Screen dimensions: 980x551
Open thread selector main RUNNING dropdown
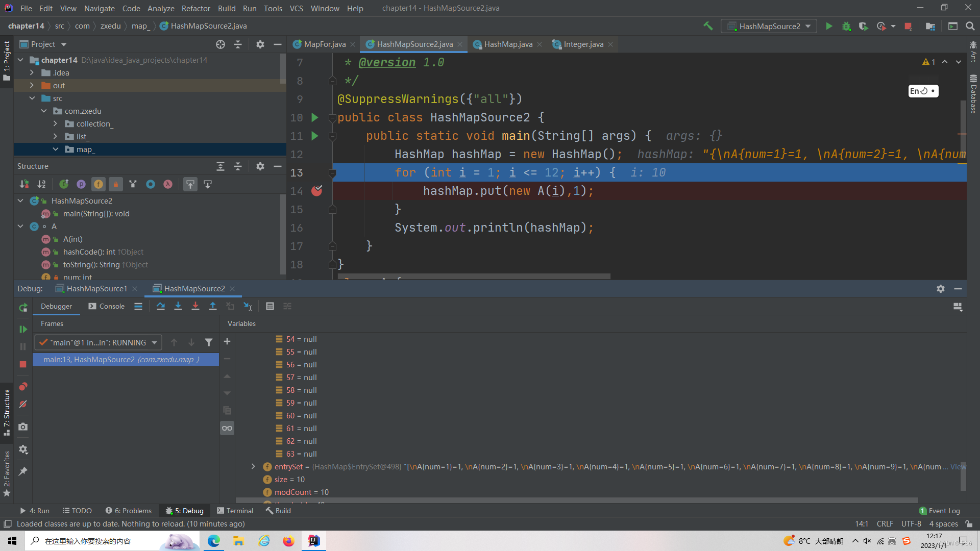[x=98, y=342]
